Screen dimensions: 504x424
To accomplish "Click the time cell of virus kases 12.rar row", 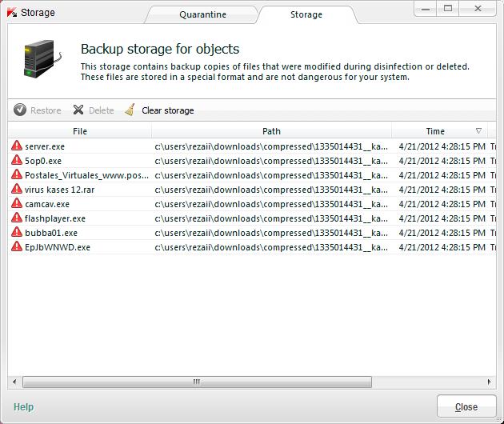I will pyautogui.click(x=442, y=190).
